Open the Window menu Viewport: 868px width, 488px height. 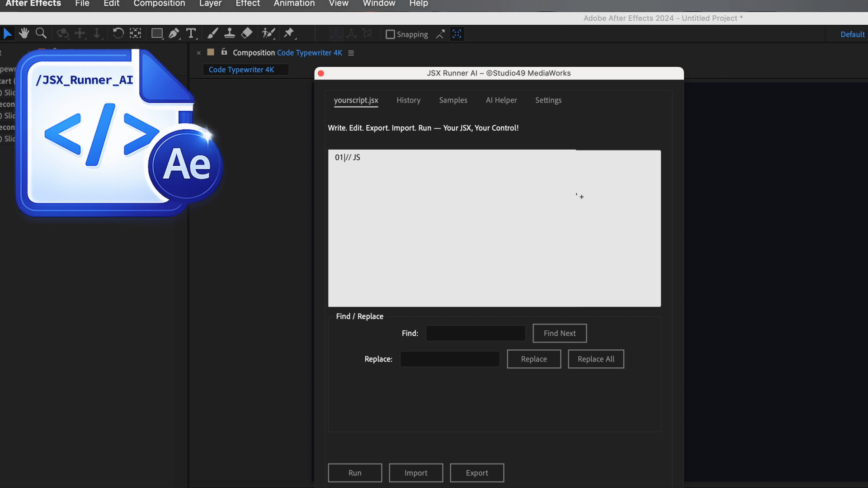coord(379,4)
